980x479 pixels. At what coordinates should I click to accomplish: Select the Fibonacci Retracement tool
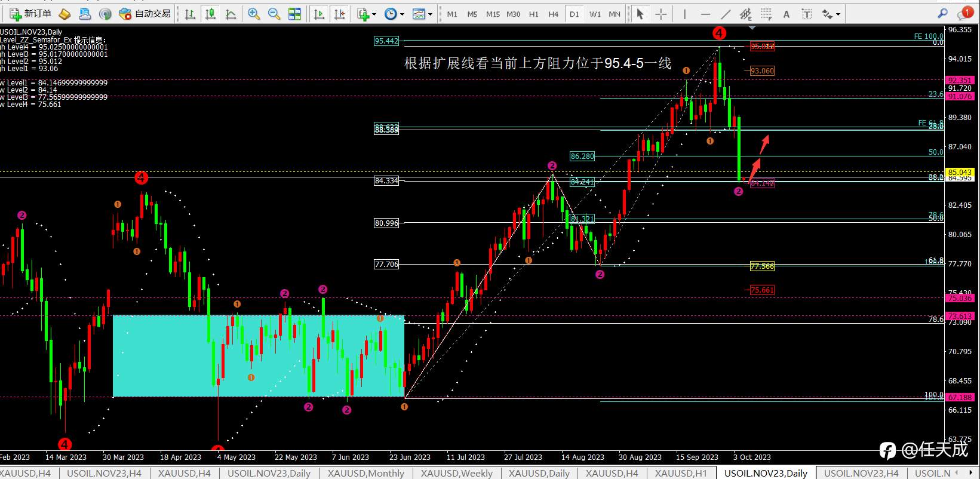pyautogui.click(x=766, y=14)
